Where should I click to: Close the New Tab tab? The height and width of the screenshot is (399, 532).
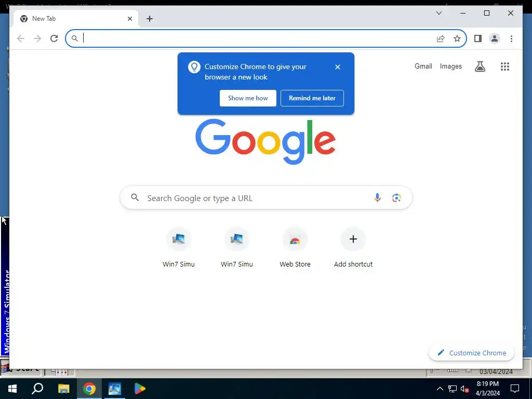(129, 19)
